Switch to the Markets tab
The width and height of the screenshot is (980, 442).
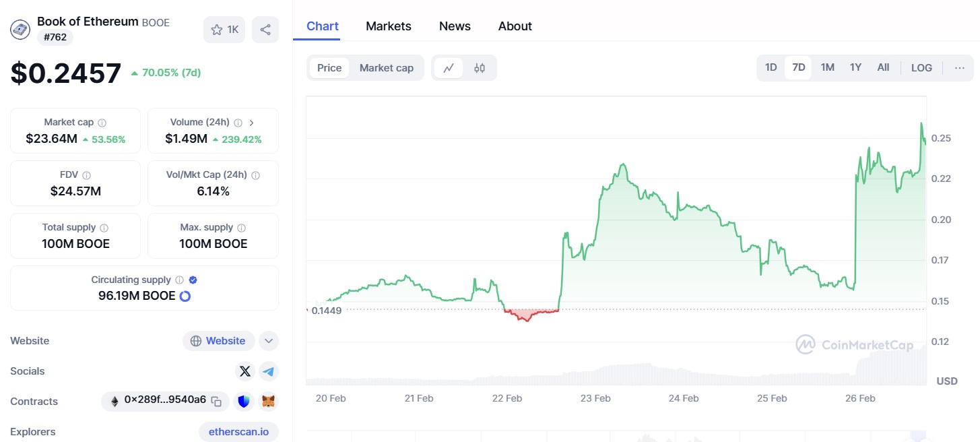tap(389, 26)
